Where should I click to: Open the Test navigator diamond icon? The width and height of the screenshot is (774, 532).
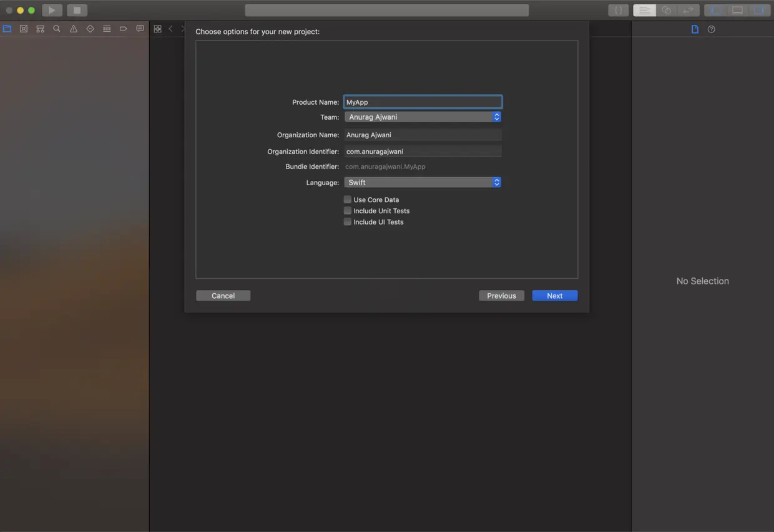click(90, 29)
